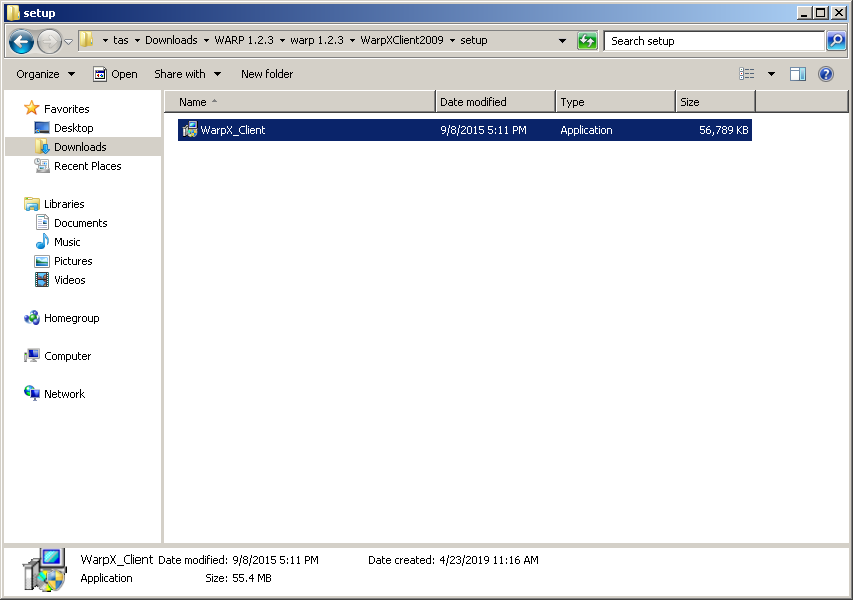Click the WarpX_Client installer icon in list
The image size is (853, 600).
[190, 130]
